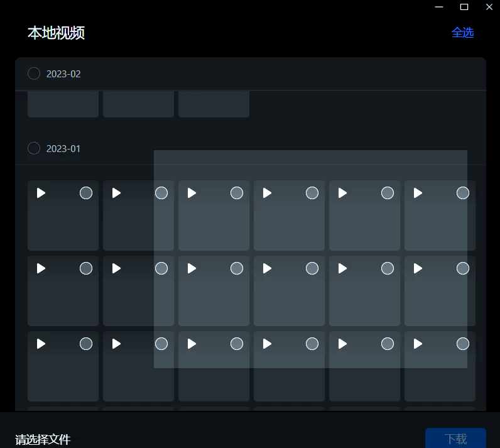
Task: Check select circle on second-row second video
Action: [x=161, y=268]
